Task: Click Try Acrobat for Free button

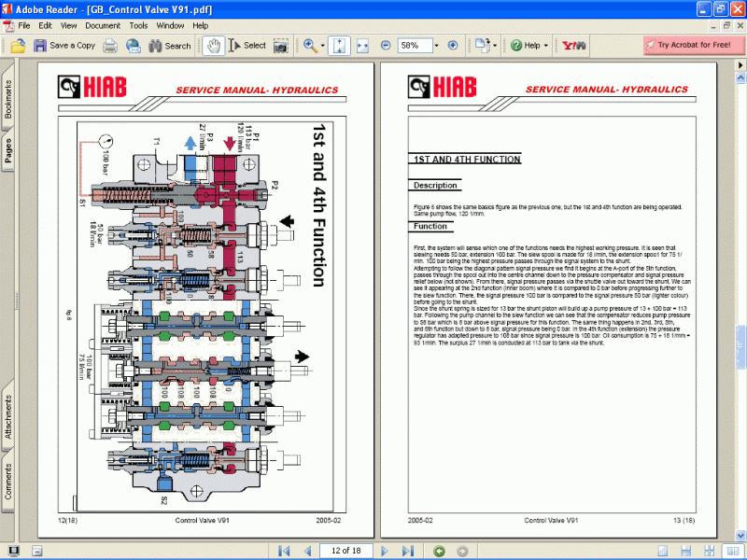Action: coord(694,45)
